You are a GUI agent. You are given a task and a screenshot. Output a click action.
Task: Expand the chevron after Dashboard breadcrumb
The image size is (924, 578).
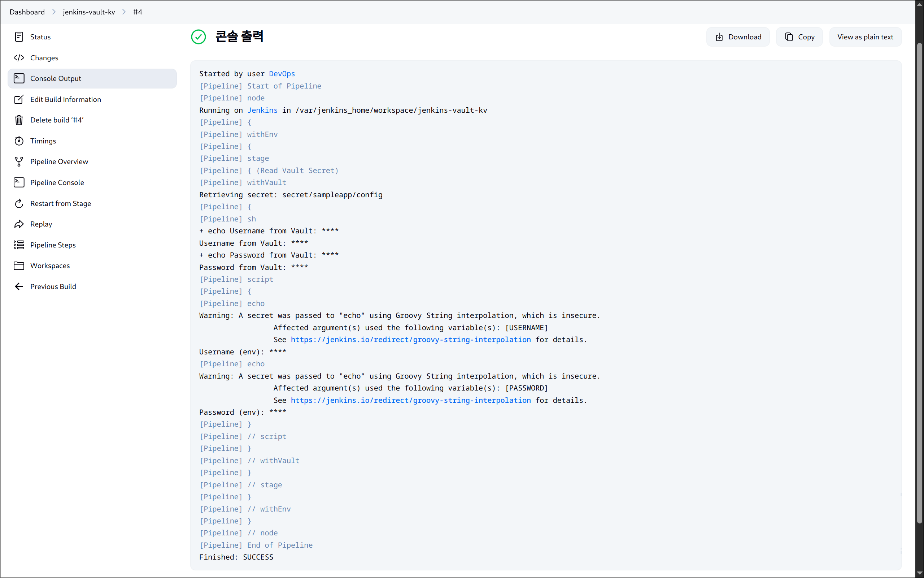[x=54, y=12]
